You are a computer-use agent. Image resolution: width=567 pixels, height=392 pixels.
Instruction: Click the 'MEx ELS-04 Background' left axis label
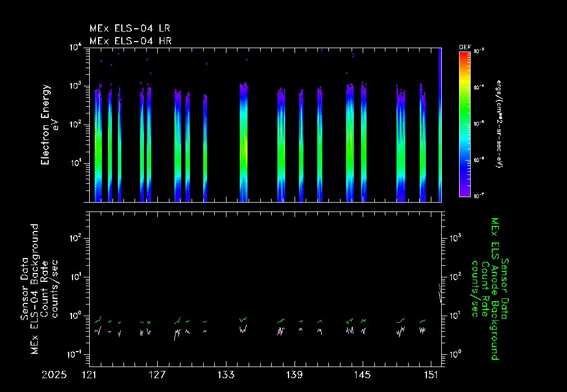[34, 289]
